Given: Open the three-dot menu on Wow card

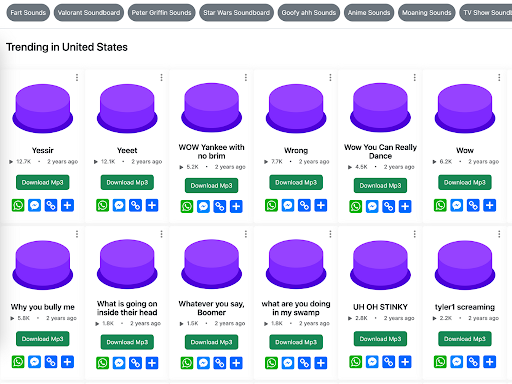Looking at the screenshot, I should click(499, 77).
